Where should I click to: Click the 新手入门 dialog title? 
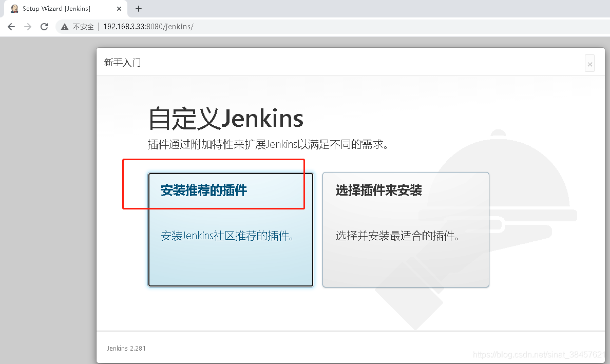tap(122, 62)
